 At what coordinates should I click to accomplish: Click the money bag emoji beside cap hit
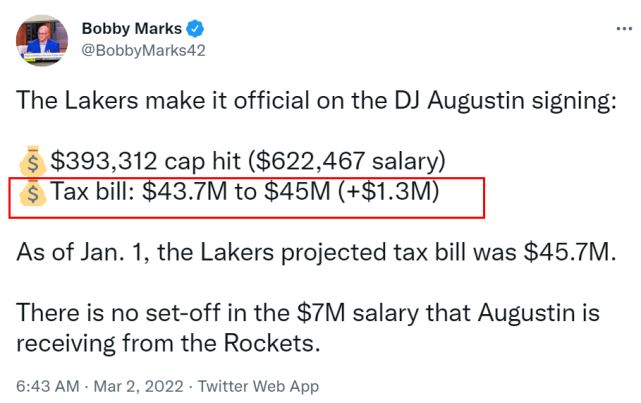point(32,159)
